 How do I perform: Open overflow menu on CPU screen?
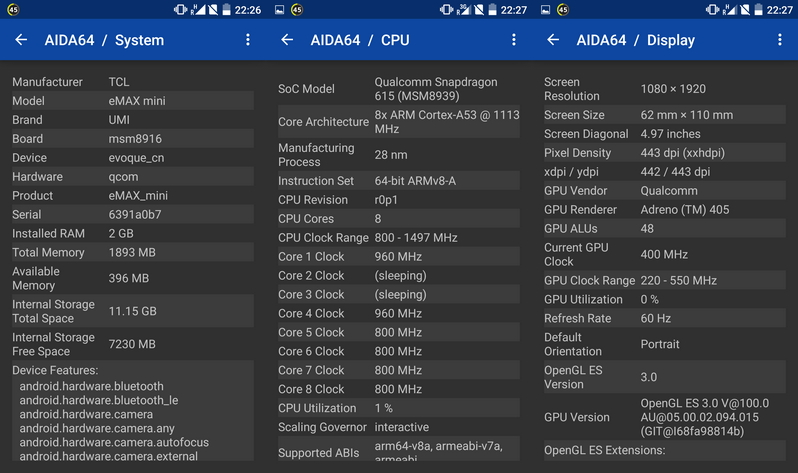coord(514,40)
